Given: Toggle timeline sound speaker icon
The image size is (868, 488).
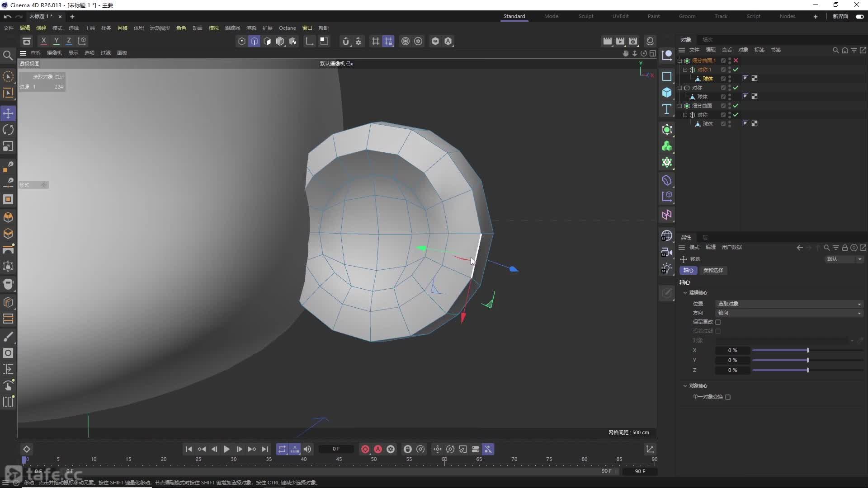Looking at the screenshot, I should 307,449.
